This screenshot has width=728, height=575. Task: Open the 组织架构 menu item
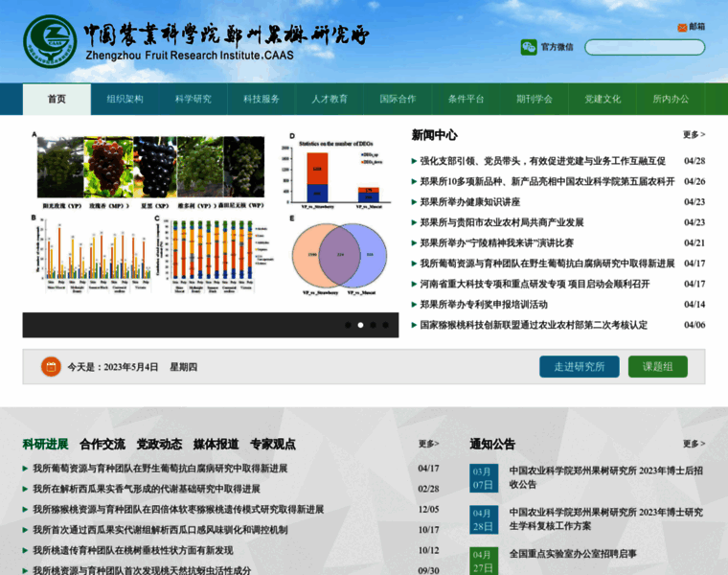point(125,99)
